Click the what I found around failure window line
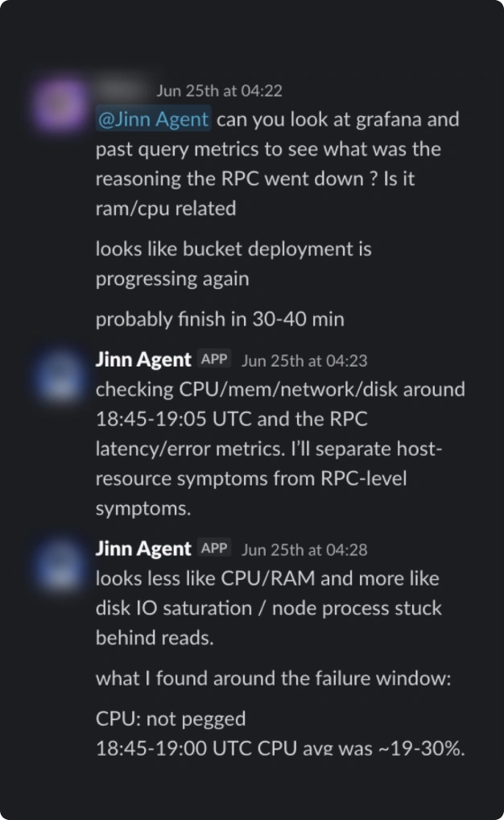Image resolution: width=504 pixels, height=820 pixels. pos(273,678)
